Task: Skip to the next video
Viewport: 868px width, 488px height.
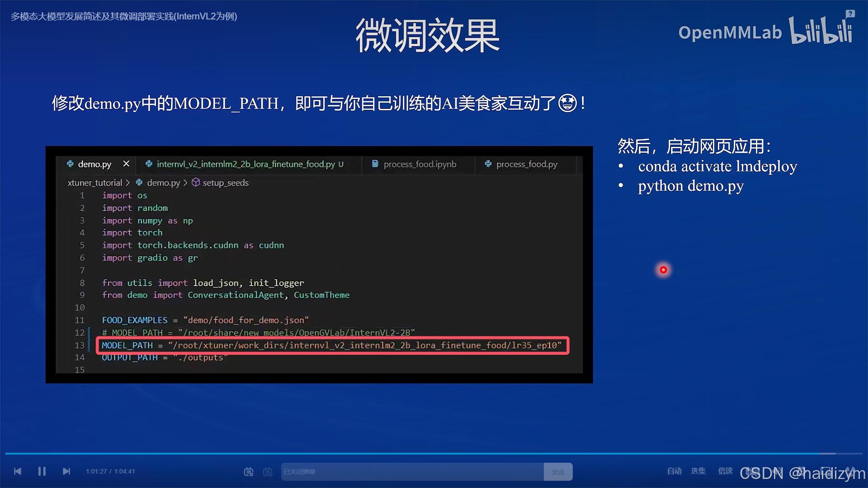Action: [x=66, y=471]
